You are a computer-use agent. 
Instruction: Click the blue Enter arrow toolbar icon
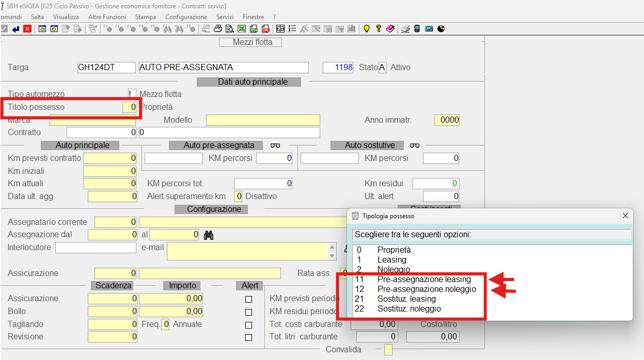point(16,29)
